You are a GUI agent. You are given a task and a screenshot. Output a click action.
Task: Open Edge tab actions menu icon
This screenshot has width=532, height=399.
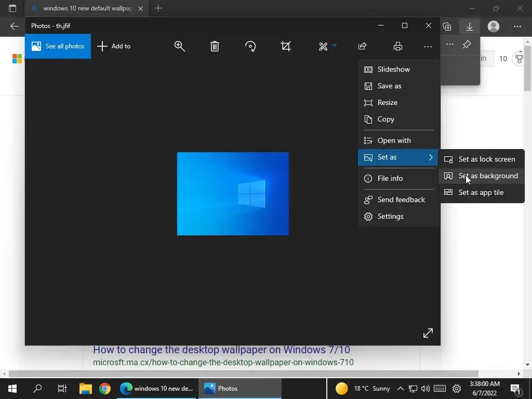pyautogui.click(x=12, y=8)
